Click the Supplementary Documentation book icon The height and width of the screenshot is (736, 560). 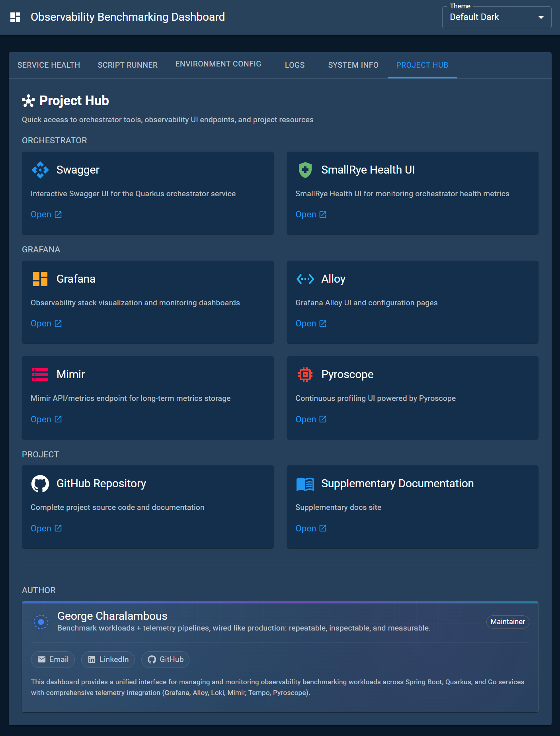coord(305,484)
